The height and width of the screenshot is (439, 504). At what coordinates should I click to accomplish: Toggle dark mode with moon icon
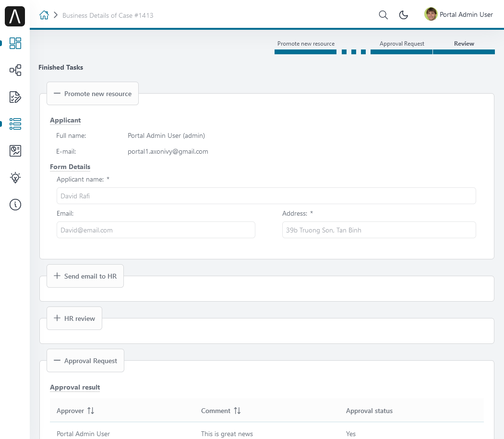(x=403, y=15)
